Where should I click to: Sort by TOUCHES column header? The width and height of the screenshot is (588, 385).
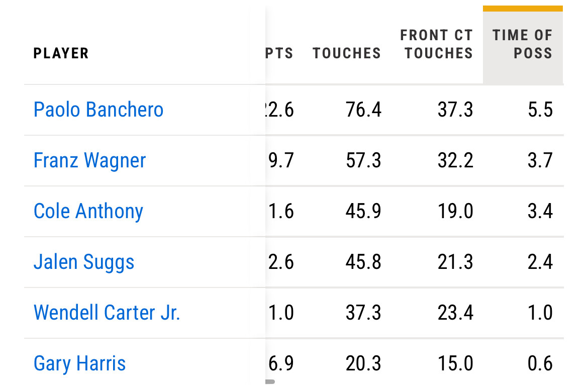point(347,53)
